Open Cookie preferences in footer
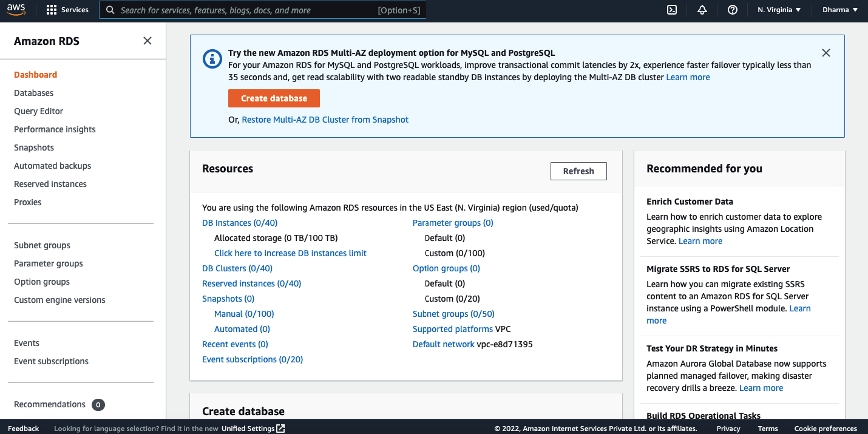Screen dimensions: 868x434 [x=826, y=429]
